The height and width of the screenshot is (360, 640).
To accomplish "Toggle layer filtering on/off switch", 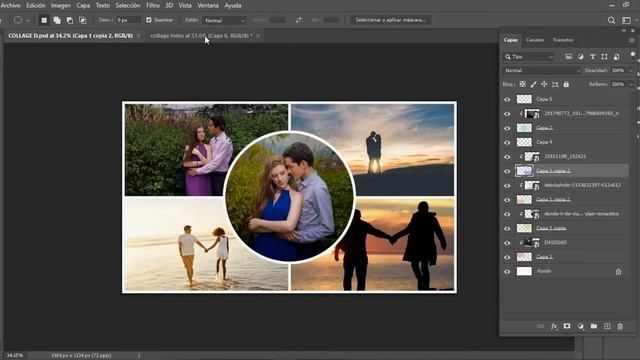I will (633, 55).
